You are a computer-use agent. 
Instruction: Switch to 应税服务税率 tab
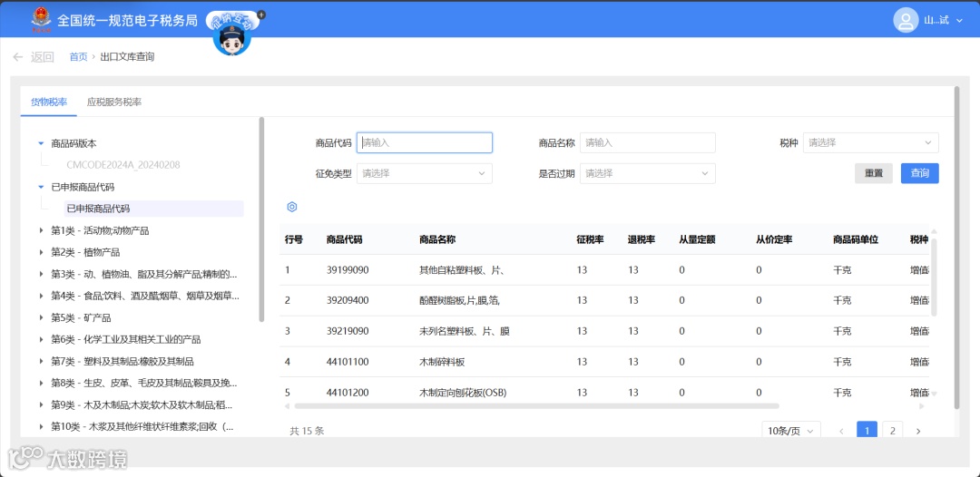[113, 102]
